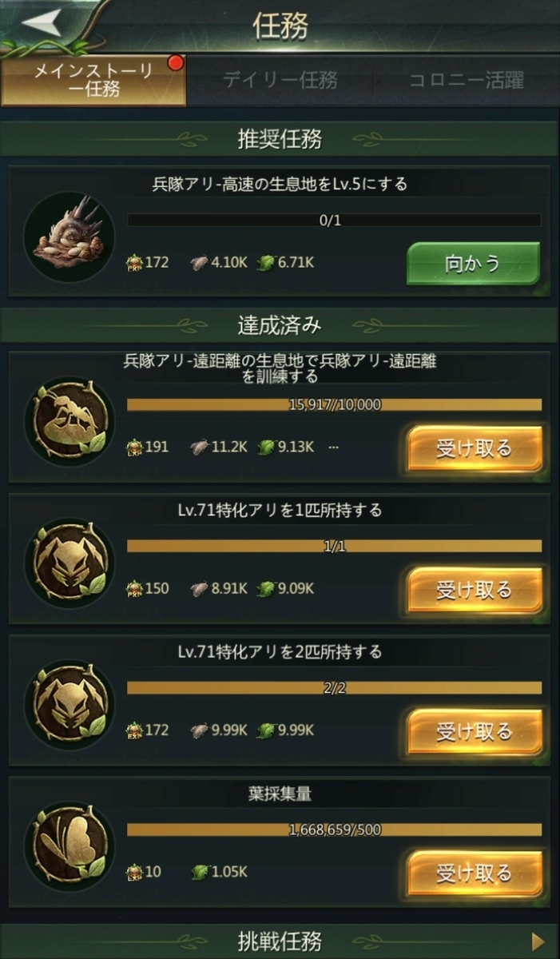This screenshot has height=959, width=560.
Task: Claim 葉採集量 quest reward
Action: click(x=475, y=873)
